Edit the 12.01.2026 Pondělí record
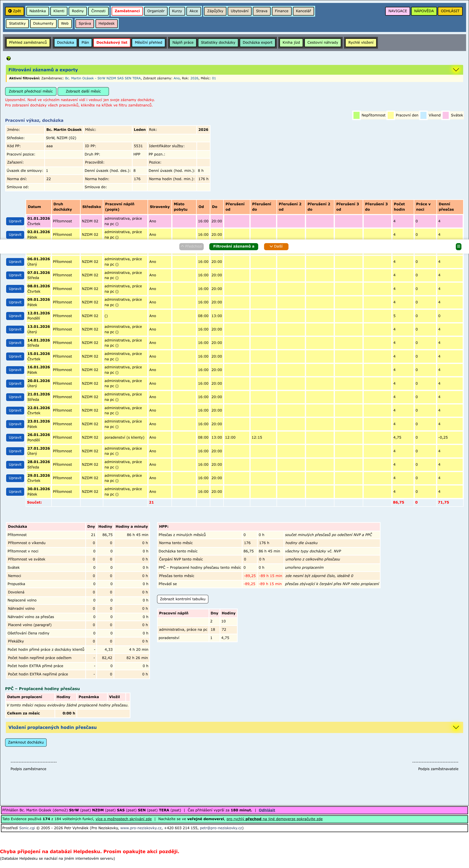Image resolution: width=469 pixels, height=868 pixels. tap(15, 316)
